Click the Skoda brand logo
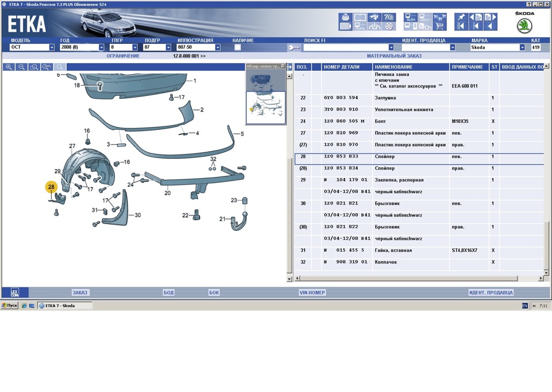552x392 pixels. pyautogui.click(x=524, y=26)
